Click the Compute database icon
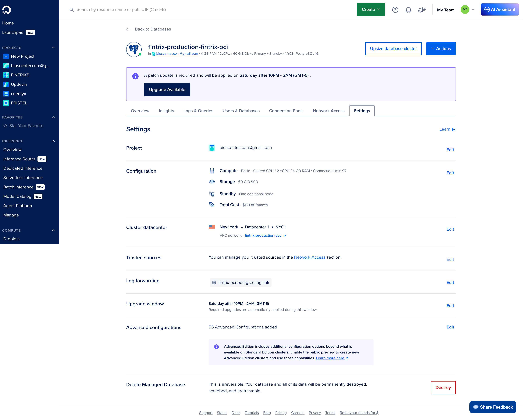The image size is (523, 420). [212, 171]
